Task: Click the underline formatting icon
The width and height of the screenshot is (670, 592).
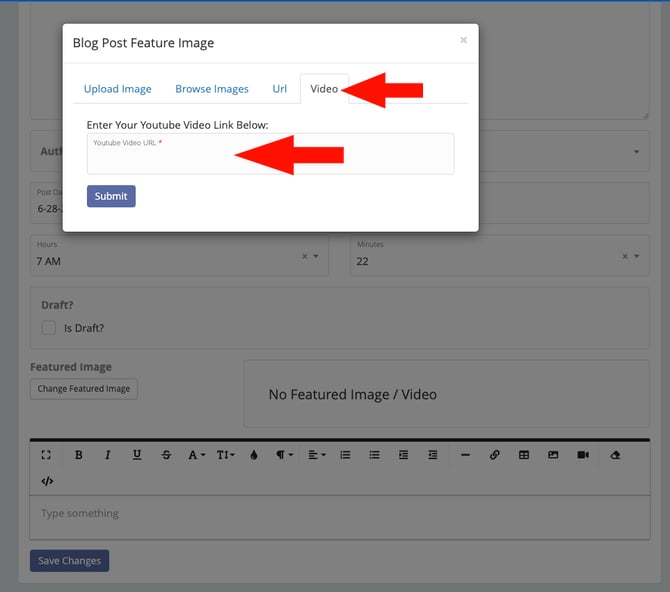Action: [x=137, y=455]
